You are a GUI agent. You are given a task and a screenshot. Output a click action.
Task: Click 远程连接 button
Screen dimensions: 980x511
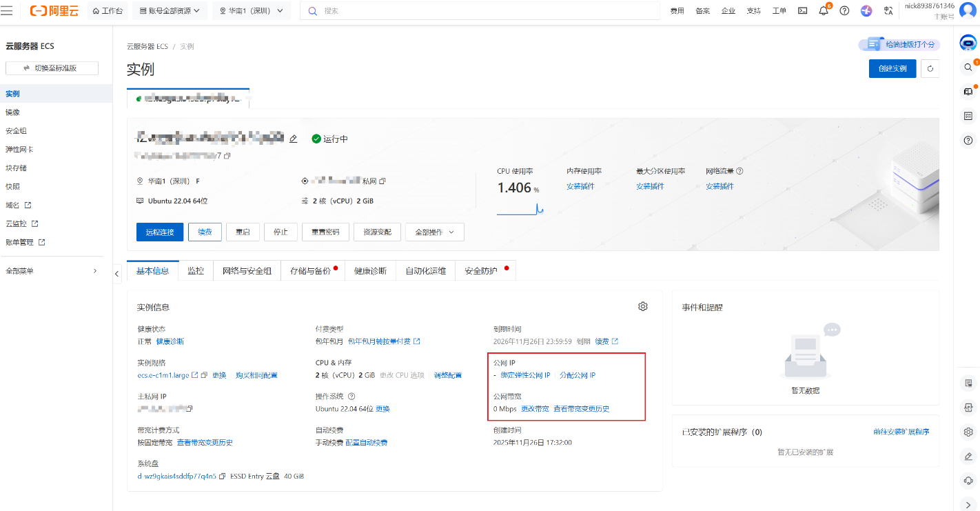[160, 232]
